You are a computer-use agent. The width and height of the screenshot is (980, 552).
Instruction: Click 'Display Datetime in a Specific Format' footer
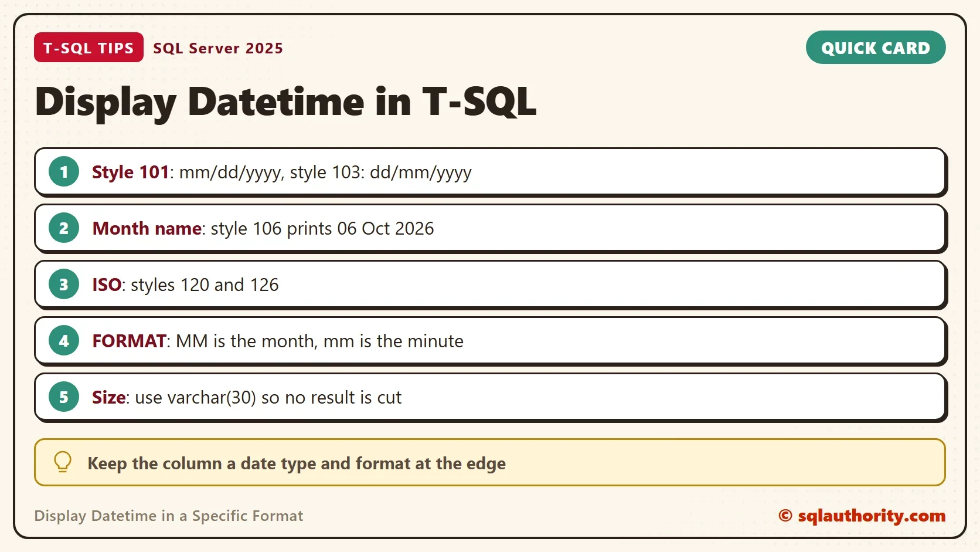pyautogui.click(x=169, y=516)
